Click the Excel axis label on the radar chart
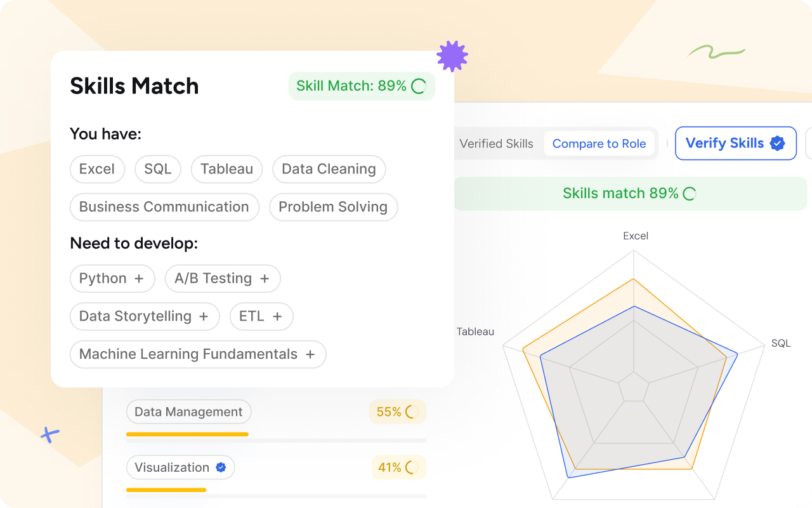812x508 pixels. [x=636, y=236]
